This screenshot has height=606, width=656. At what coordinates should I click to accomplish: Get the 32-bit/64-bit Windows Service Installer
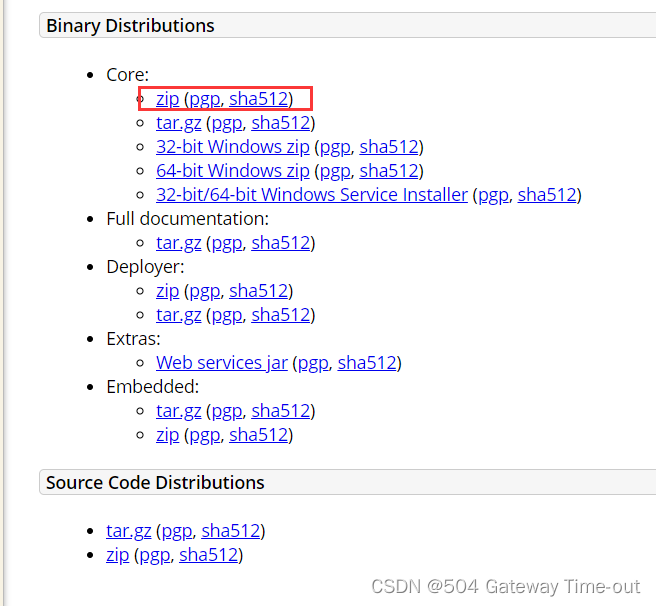tap(311, 195)
